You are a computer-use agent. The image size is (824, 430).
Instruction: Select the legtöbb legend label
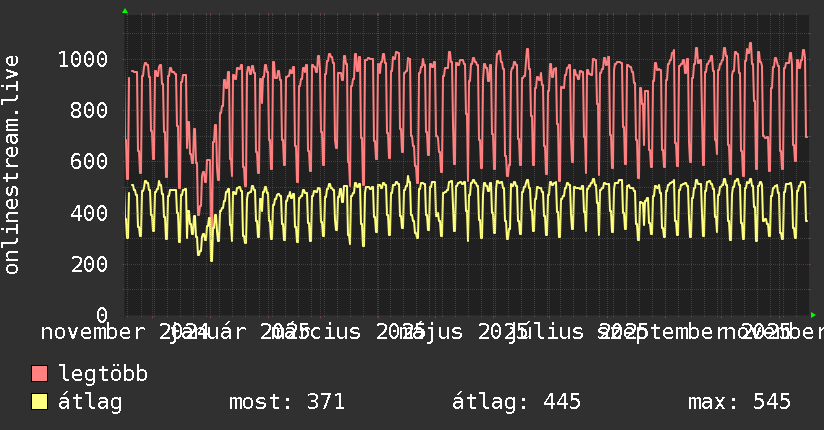(103, 374)
